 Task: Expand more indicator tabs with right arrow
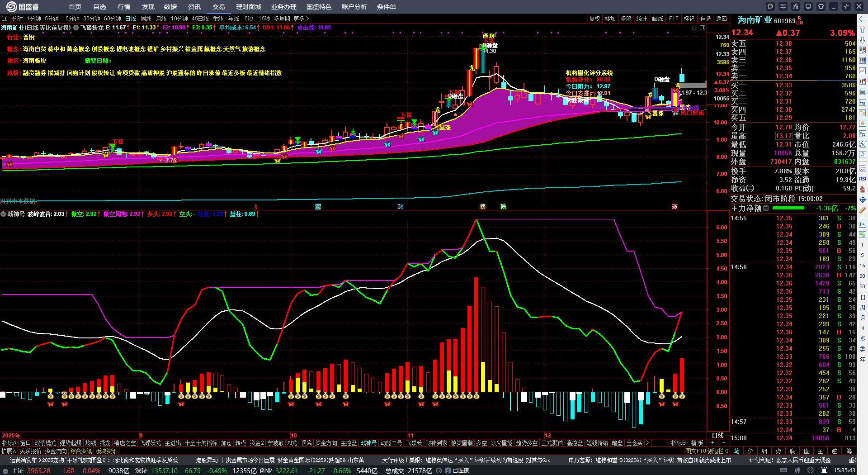click(647, 443)
